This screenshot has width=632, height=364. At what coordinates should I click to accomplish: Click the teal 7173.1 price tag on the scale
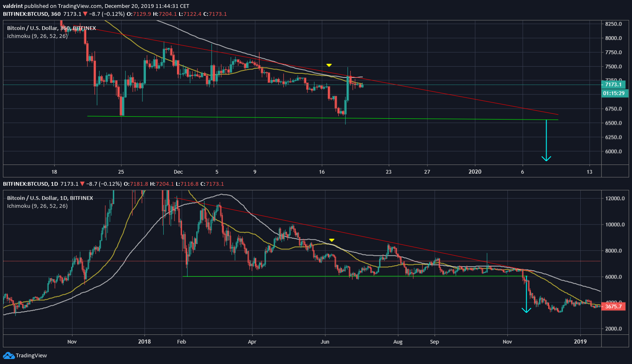pos(613,84)
